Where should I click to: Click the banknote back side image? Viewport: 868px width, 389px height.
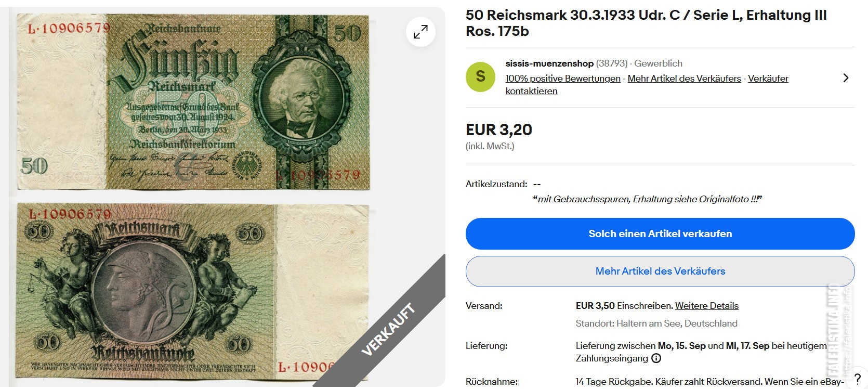click(x=192, y=291)
